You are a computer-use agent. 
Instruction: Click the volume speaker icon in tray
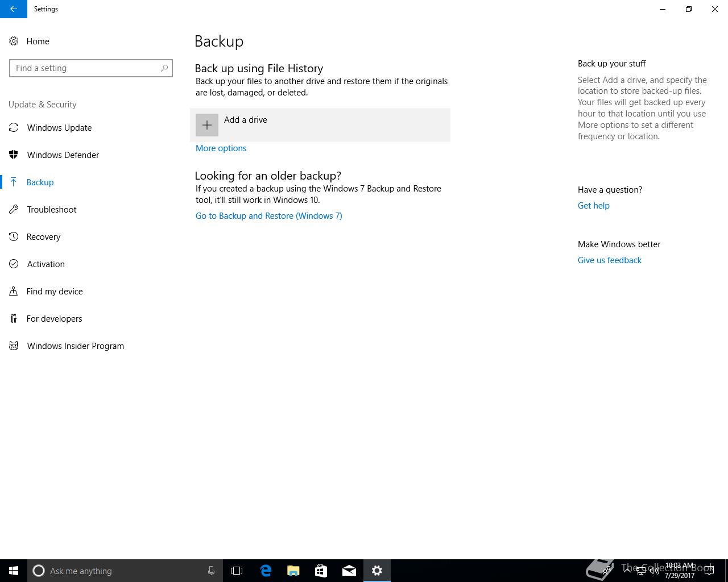click(654, 571)
